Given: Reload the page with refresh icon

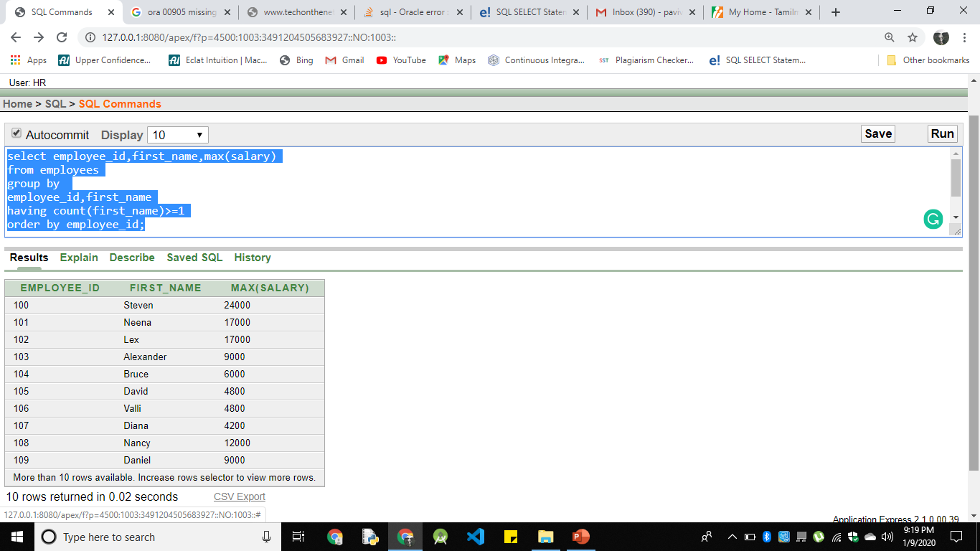Looking at the screenshot, I should tap(62, 37).
